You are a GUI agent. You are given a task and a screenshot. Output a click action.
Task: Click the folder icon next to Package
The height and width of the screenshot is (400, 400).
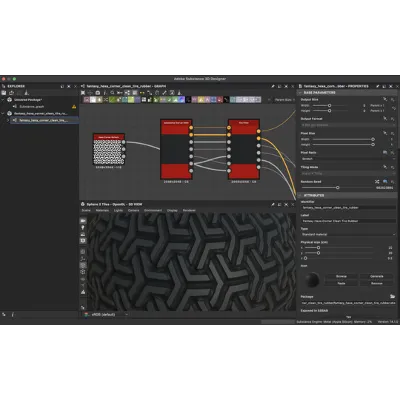[392, 296]
